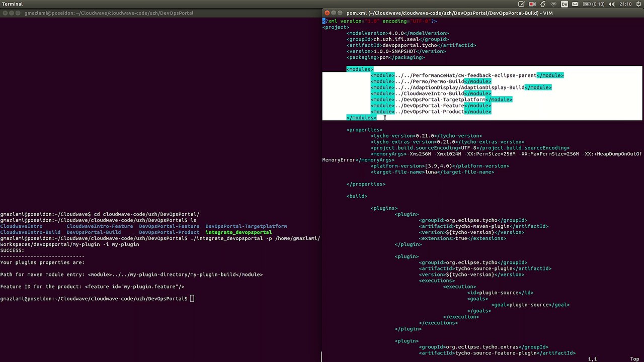The image size is (644, 362).
Task: Click the artifactId devopsportal.tycho line
Action: click(411, 45)
